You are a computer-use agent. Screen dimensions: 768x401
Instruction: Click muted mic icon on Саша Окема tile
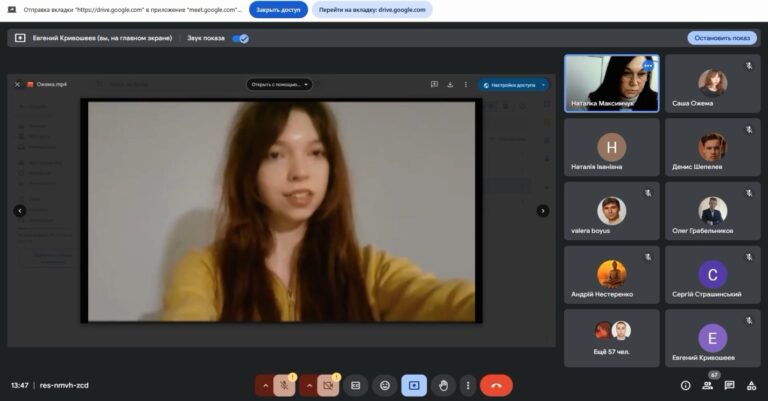(749, 66)
